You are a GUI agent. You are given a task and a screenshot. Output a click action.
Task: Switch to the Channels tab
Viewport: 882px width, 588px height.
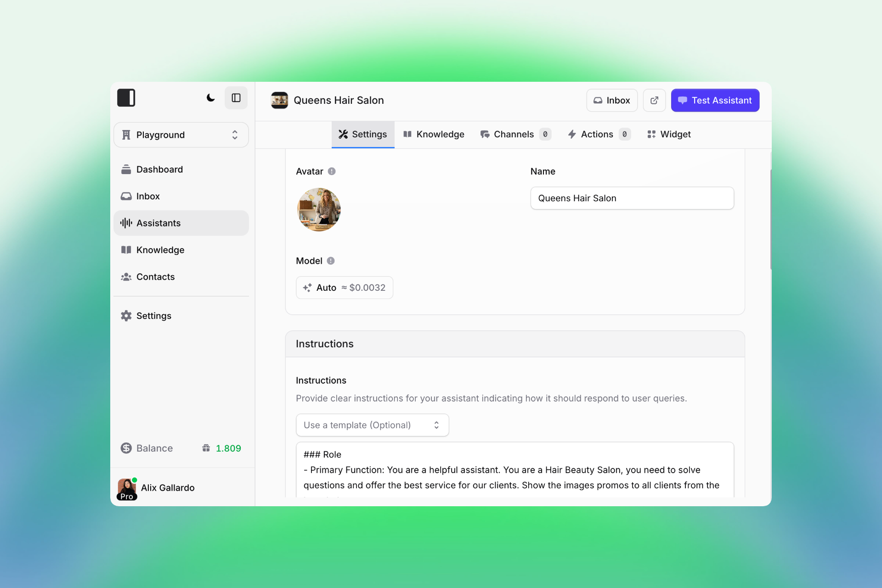(516, 135)
